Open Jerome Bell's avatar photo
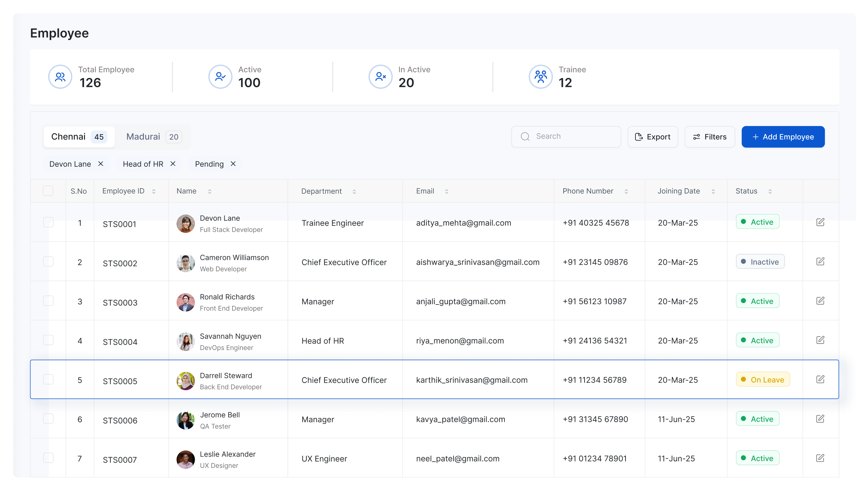Viewport: 868px width, 492px height. pyautogui.click(x=186, y=420)
